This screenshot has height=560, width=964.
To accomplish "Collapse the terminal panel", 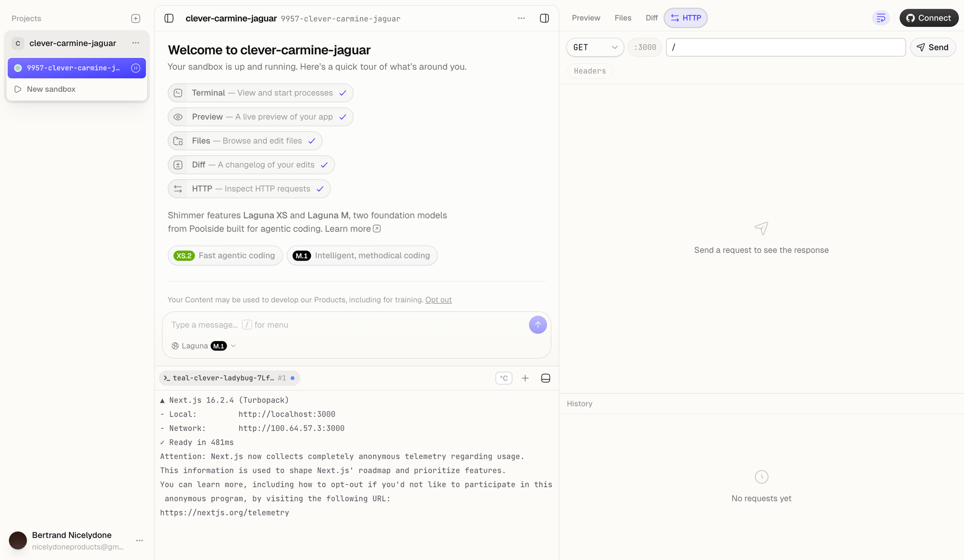I will click(x=545, y=378).
